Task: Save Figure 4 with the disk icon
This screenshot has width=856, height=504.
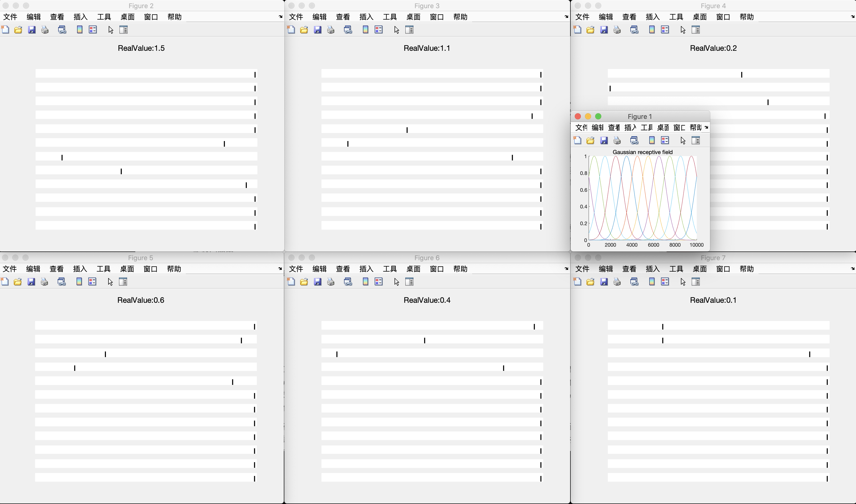Action: tap(604, 30)
